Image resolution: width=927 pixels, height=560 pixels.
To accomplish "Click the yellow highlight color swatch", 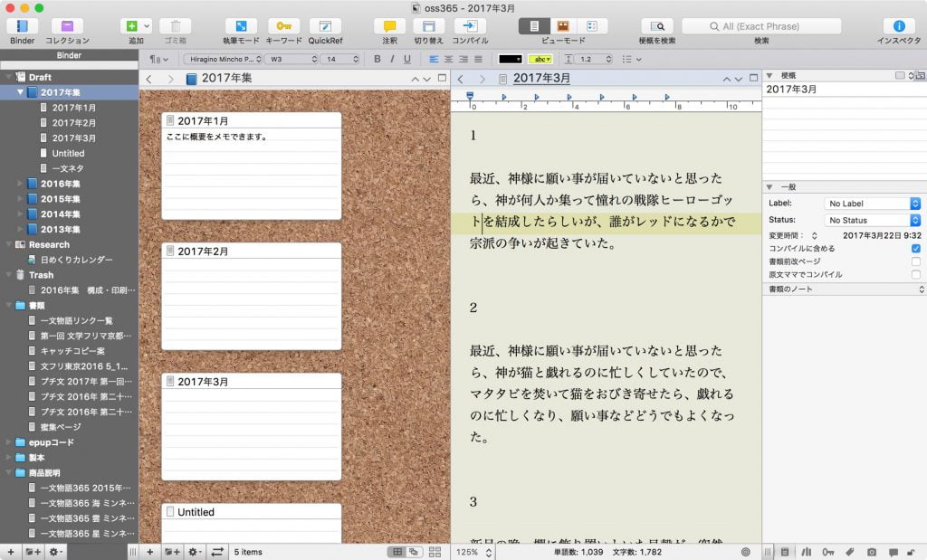I will tap(540, 59).
